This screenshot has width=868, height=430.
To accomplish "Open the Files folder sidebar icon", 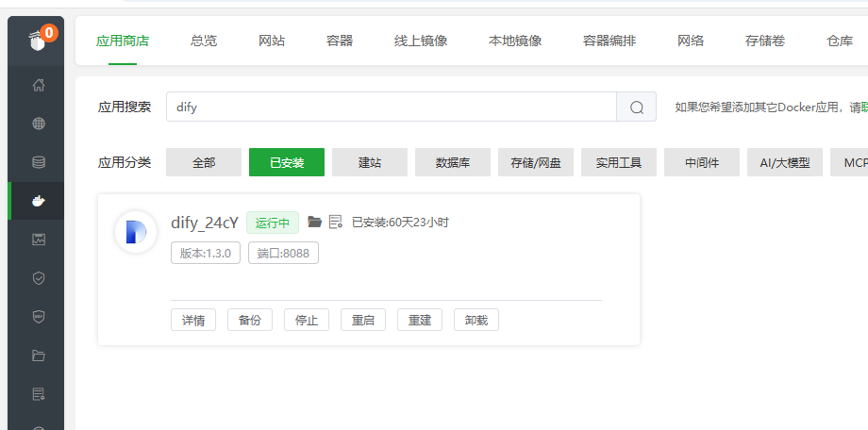I will click(39, 356).
